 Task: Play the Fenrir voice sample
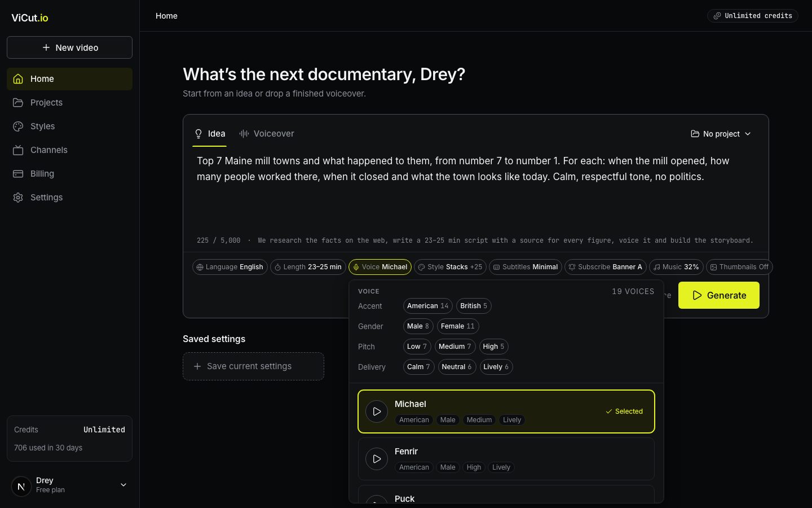coord(377,459)
